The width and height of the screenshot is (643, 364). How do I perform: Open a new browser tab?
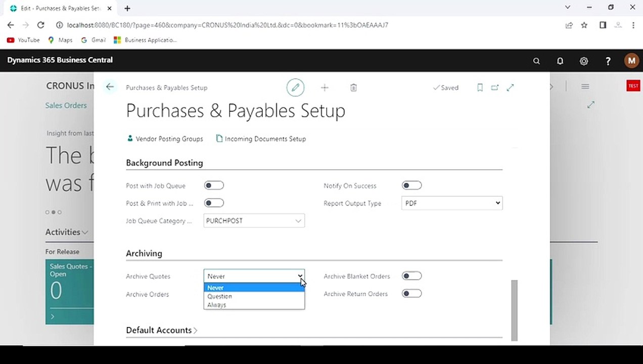click(127, 8)
